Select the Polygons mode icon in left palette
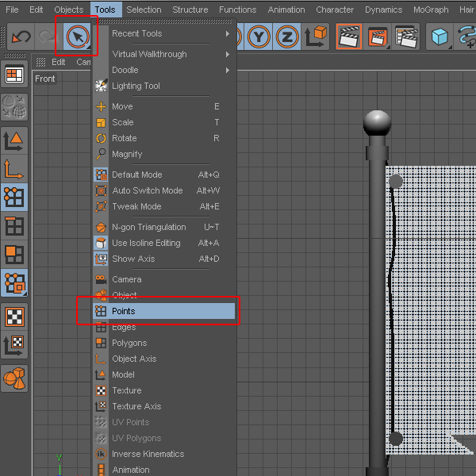The width and height of the screenshot is (476, 476). pos(14,255)
